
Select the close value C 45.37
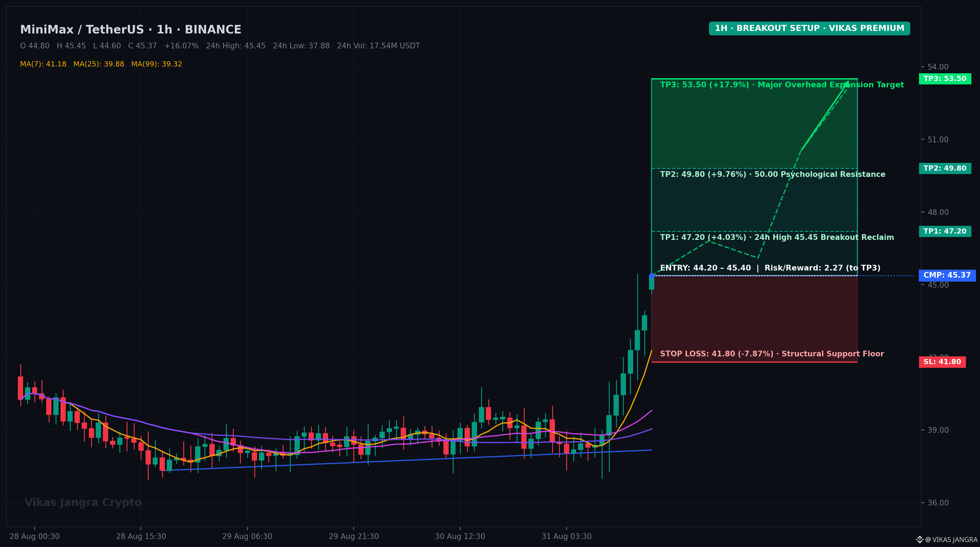click(142, 46)
